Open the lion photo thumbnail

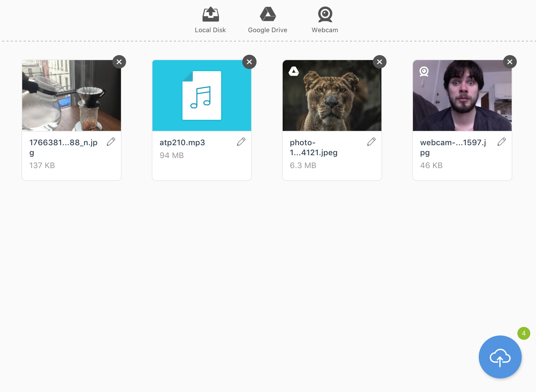click(332, 95)
